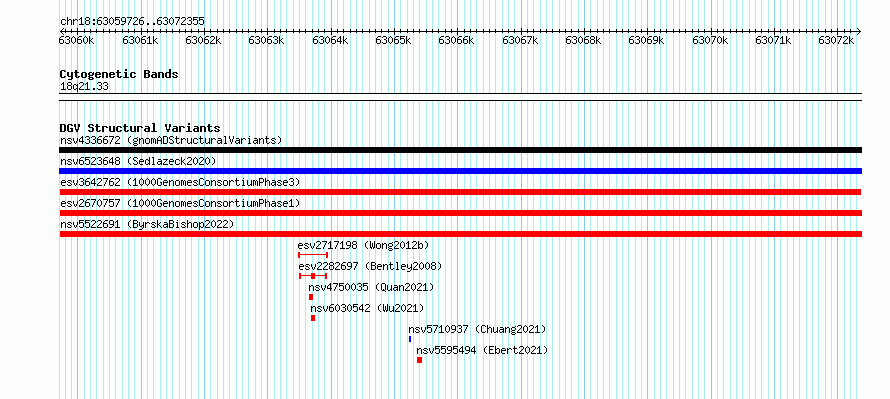
Task: Open the red nsv5522691 ByrskaBishop2022 bar
Action: tap(460, 234)
